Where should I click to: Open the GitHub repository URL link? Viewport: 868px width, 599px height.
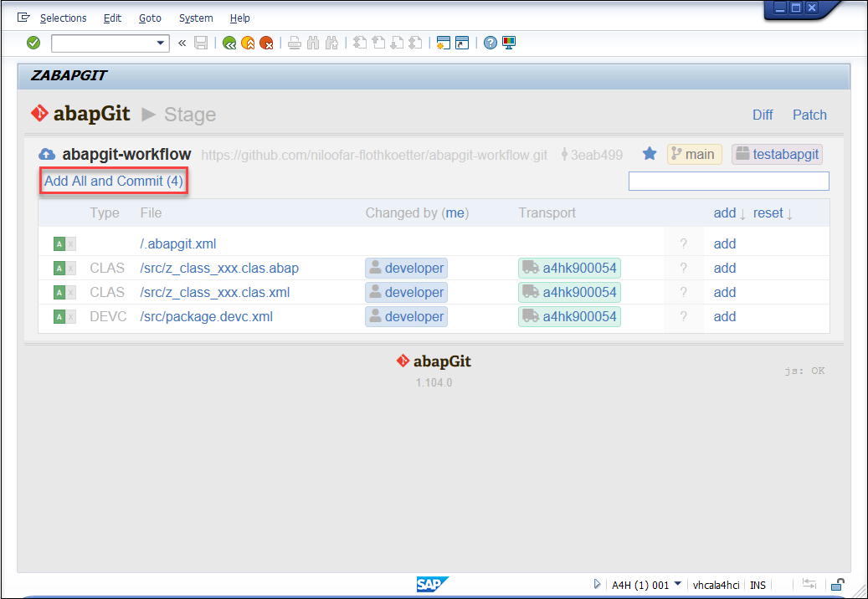(374, 155)
